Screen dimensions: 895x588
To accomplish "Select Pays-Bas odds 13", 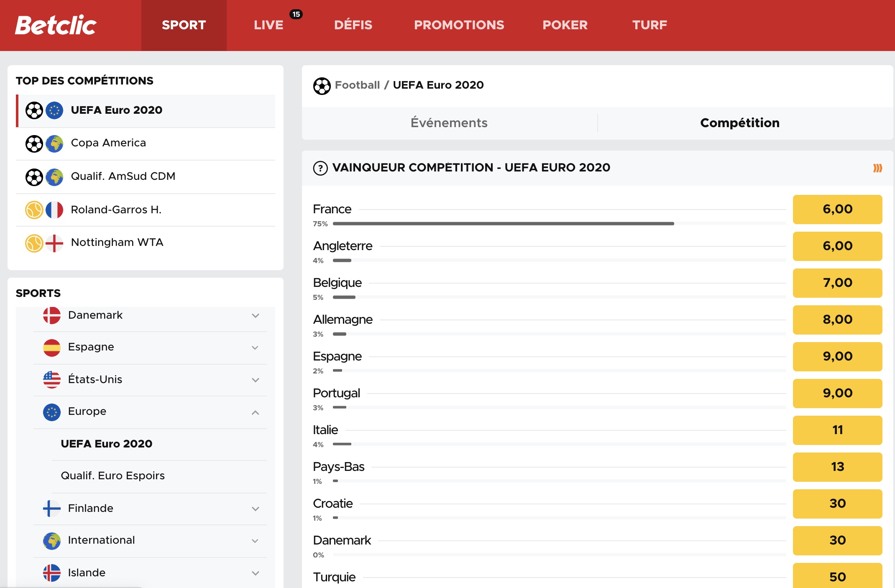I will pos(837,467).
